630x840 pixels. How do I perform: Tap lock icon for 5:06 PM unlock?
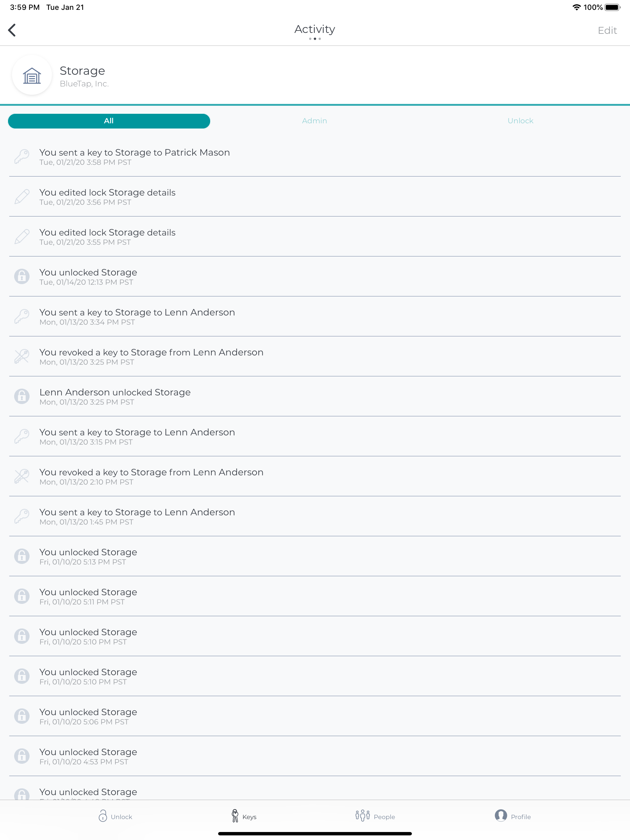22,716
